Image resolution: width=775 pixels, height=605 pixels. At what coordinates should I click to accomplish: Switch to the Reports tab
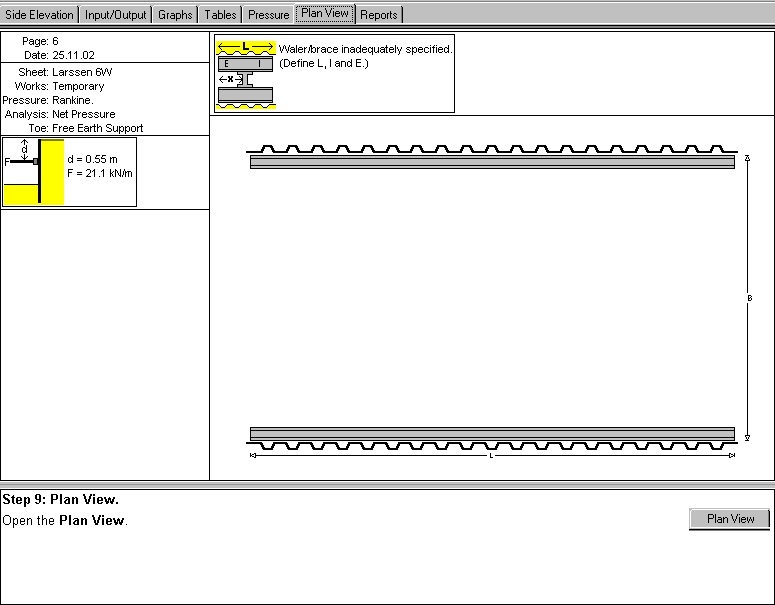[x=379, y=15]
